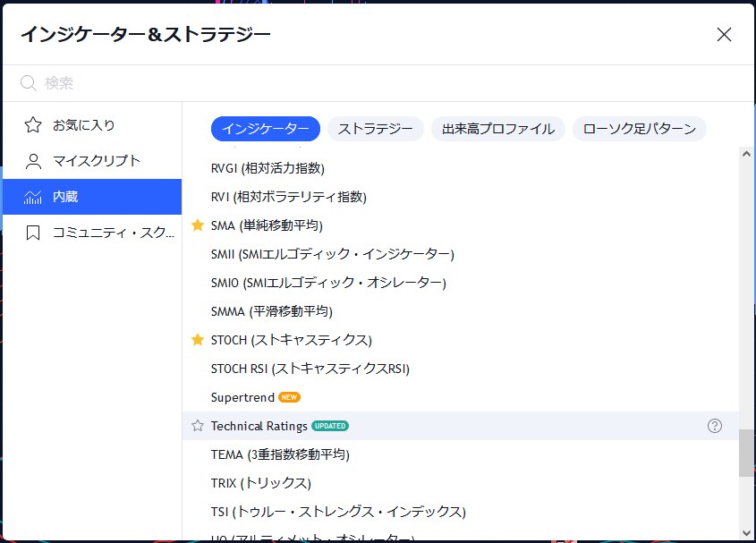Viewport: 756px width, 543px height.
Task: Switch to the ストラテジー tab
Action: (x=376, y=129)
